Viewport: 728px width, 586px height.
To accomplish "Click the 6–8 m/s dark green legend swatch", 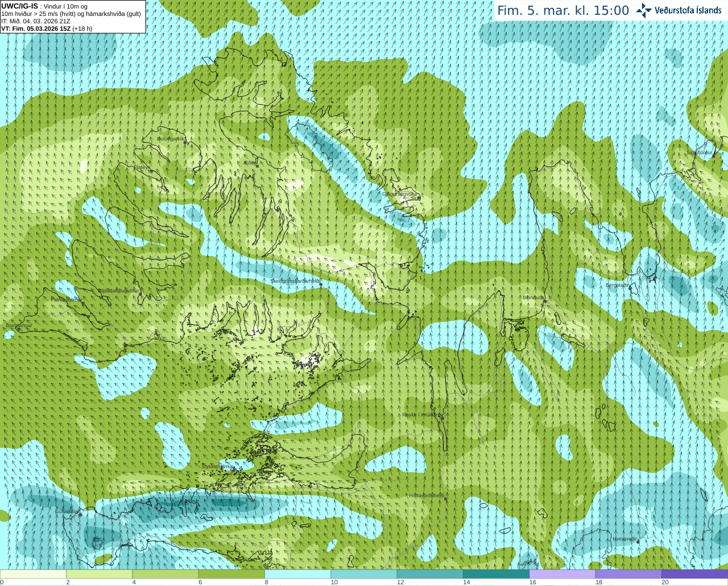I will tap(231, 574).
